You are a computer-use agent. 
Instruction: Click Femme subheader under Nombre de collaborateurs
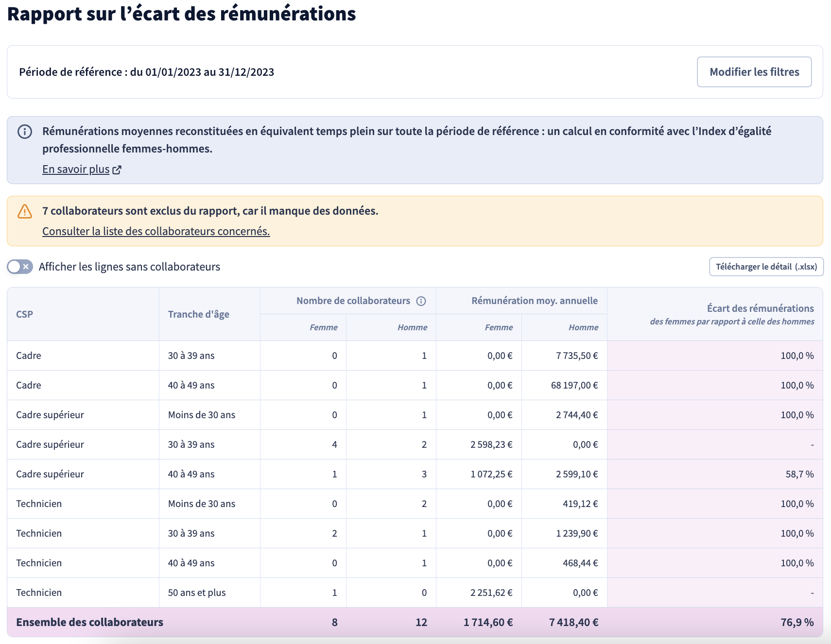[324, 327]
